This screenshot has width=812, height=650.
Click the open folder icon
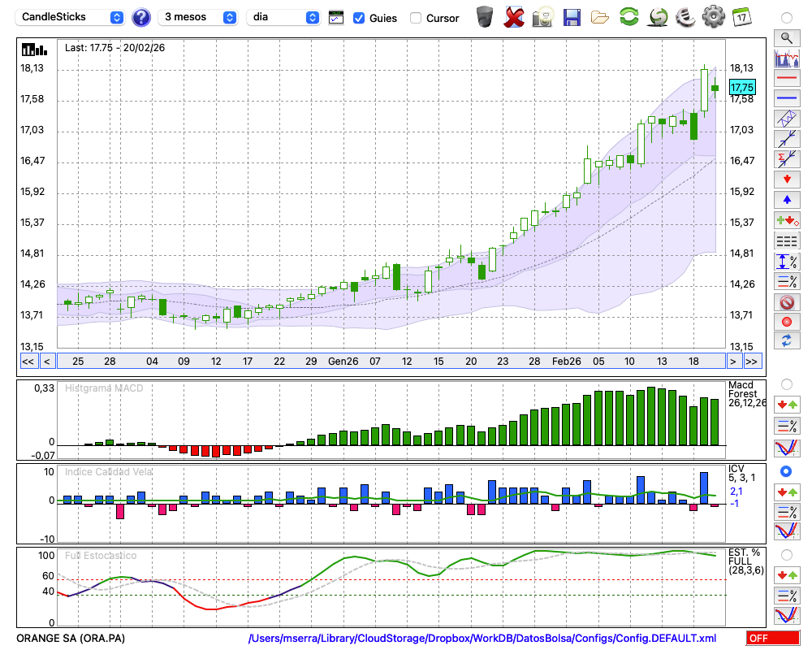[x=600, y=17]
